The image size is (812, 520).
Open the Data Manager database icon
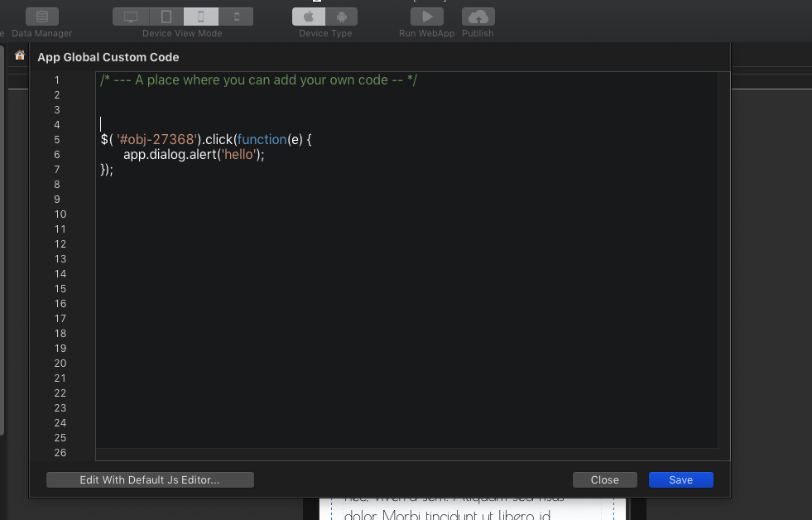click(42, 17)
